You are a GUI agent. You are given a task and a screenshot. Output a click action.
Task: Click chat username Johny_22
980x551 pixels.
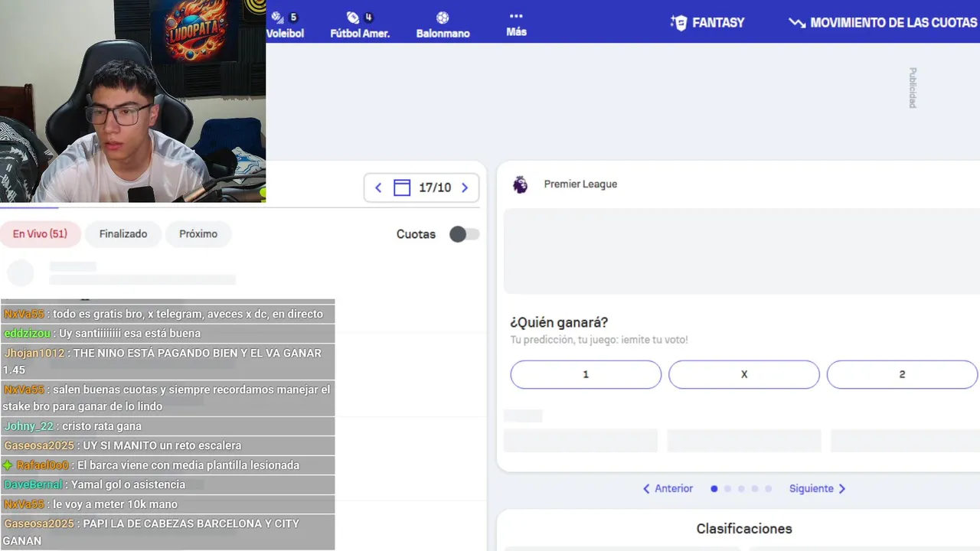pos(29,426)
